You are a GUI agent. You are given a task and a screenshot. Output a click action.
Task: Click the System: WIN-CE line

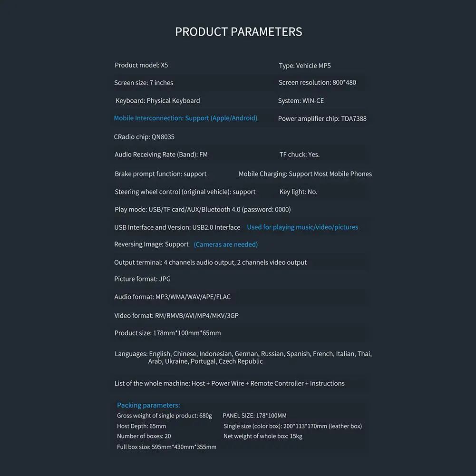pos(301,101)
